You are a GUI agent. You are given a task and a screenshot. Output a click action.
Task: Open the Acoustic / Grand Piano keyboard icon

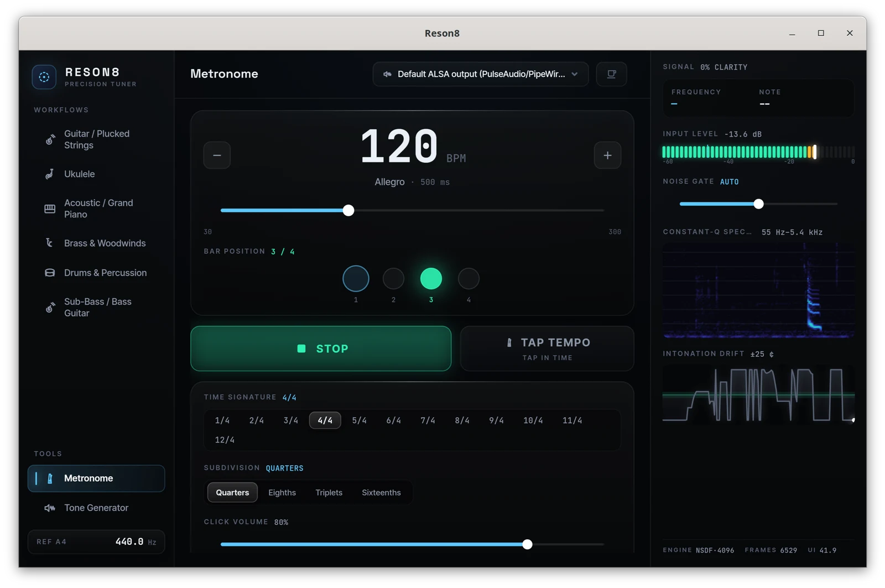point(50,209)
